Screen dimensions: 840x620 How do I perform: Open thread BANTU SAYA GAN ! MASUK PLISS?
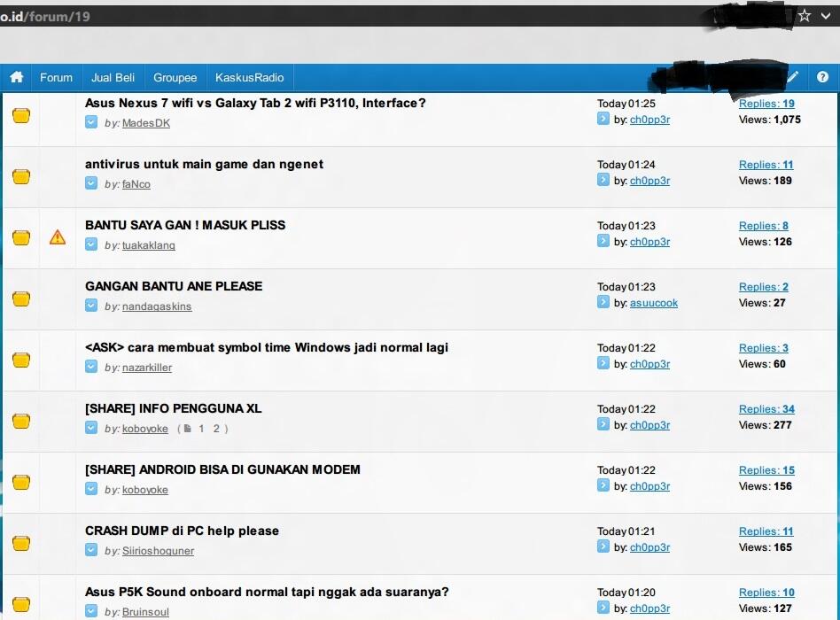[x=185, y=225]
